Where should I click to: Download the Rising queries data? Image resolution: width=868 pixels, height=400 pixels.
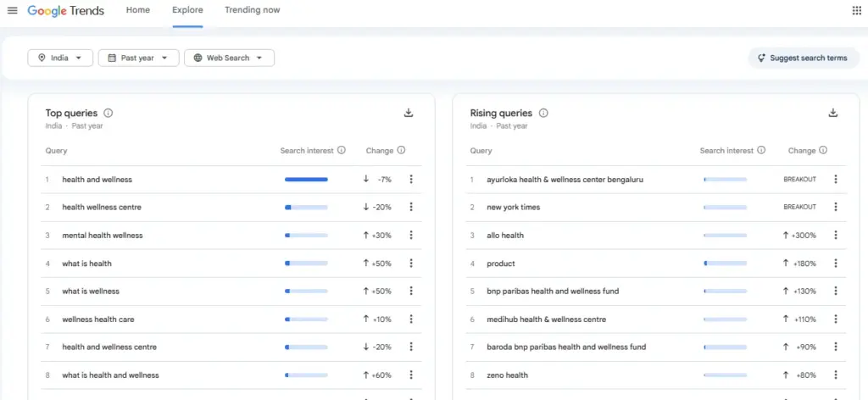pos(833,113)
